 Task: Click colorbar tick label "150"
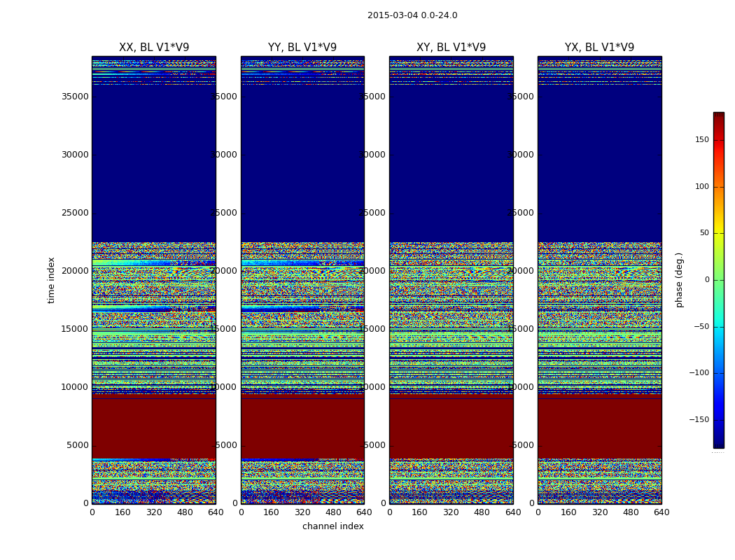[x=702, y=139]
